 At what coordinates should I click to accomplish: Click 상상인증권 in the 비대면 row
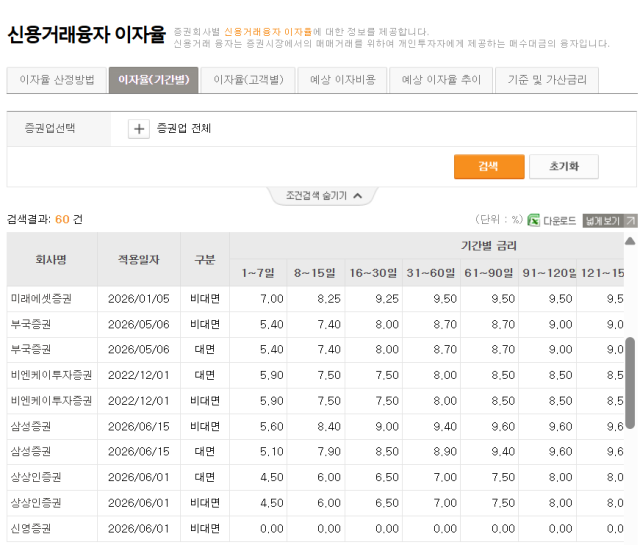[36, 503]
